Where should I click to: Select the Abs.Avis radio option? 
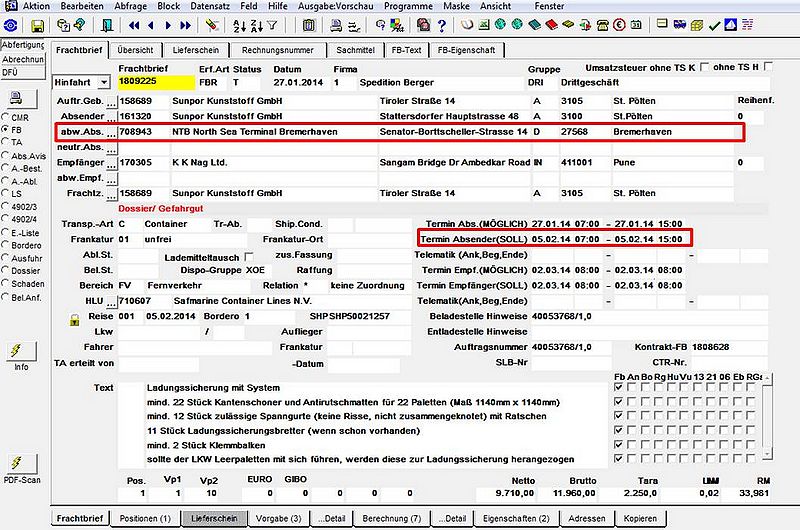coord(6,156)
